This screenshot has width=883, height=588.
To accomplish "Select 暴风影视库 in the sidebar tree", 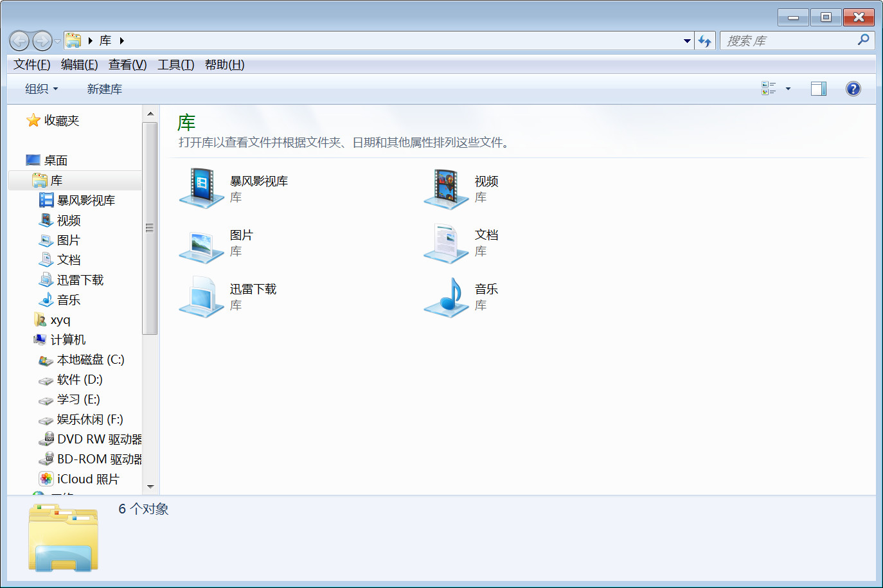I will [x=77, y=200].
